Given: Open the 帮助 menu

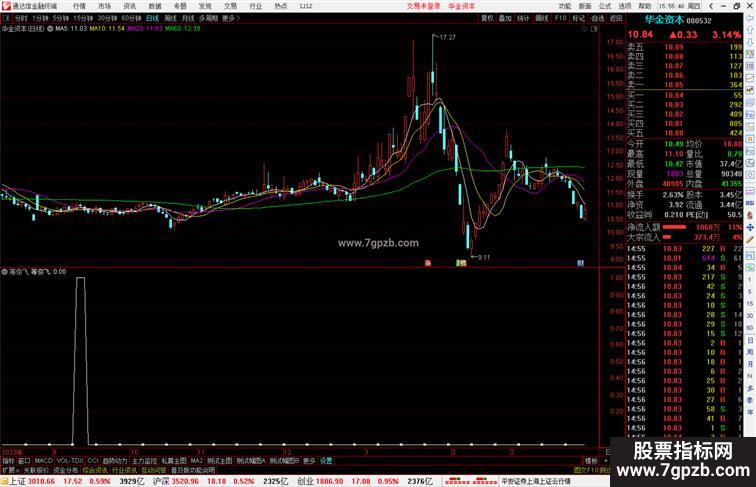Looking at the screenshot, I should [x=645, y=6].
